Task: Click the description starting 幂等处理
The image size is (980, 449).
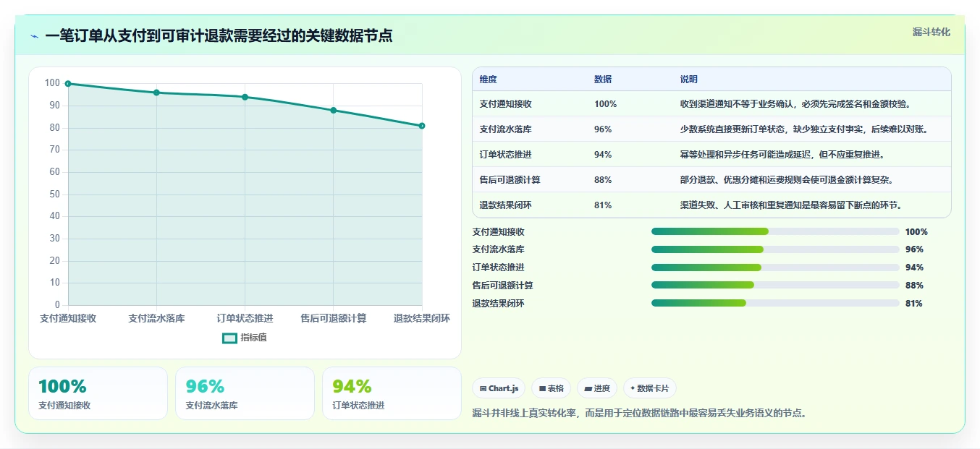Action: [x=782, y=155]
